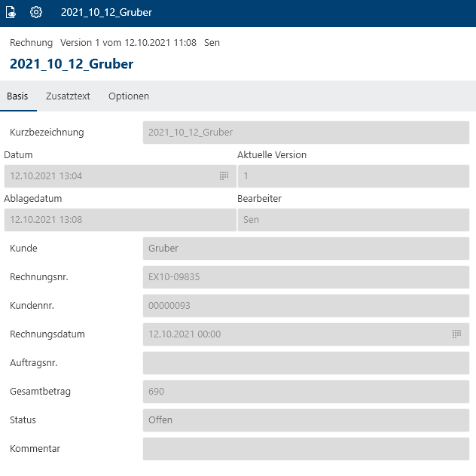Image resolution: width=476 pixels, height=476 pixels.
Task: Click the Kunde field containing Gruber
Action: pos(306,249)
